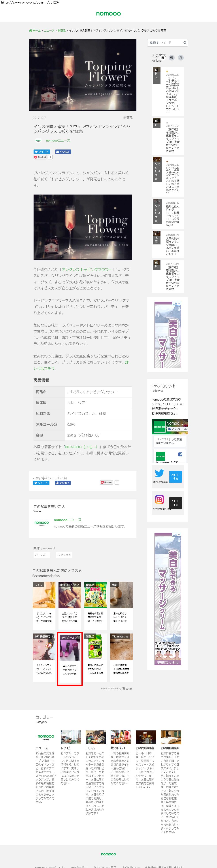Viewport: 217px width, 868px height.
Task: Open the NOMOOO（ノモー） link
Action: pyautogui.click(x=81, y=447)
